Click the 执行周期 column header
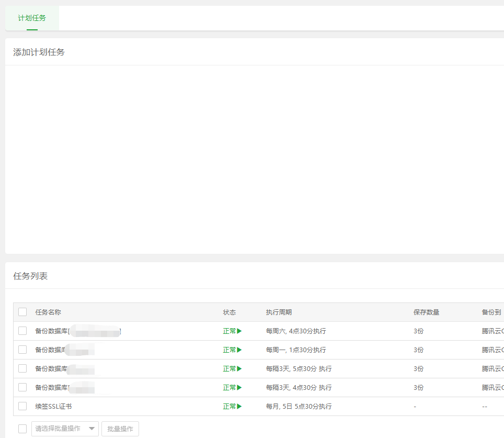Image resolution: width=504 pixels, height=438 pixels. (x=279, y=312)
